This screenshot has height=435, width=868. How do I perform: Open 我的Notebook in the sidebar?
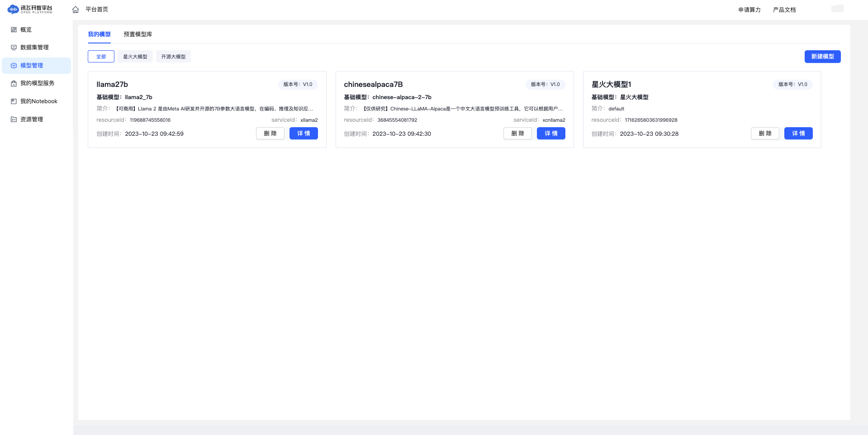pos(36,101)
